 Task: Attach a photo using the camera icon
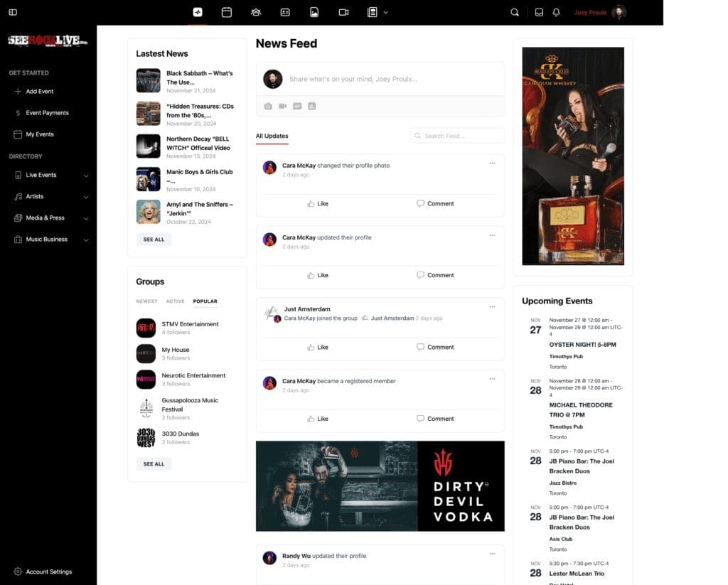[x=268, y=106]
